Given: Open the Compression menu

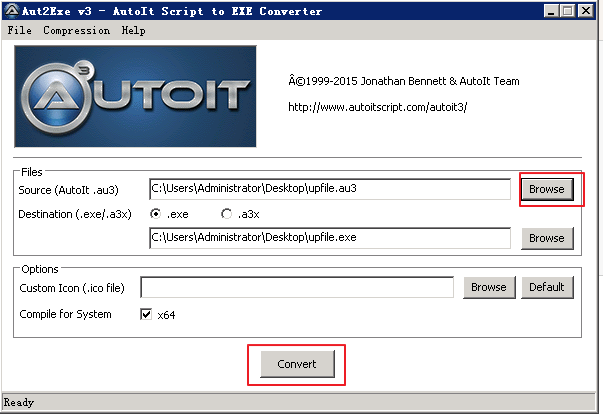Looking at the screenshot, I should pyautogui.click(x=77, y=30).
